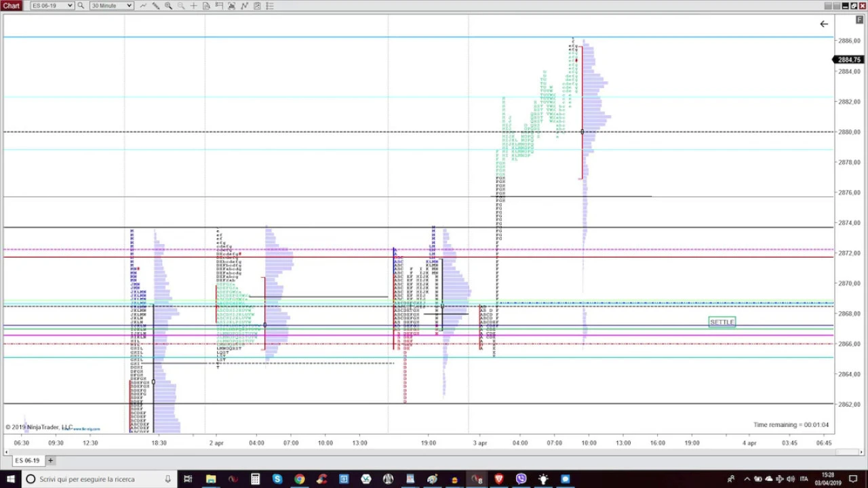The image size is (868, 488).
Task: Click the 2886.00 price axis label
Action: coord(849,41)
